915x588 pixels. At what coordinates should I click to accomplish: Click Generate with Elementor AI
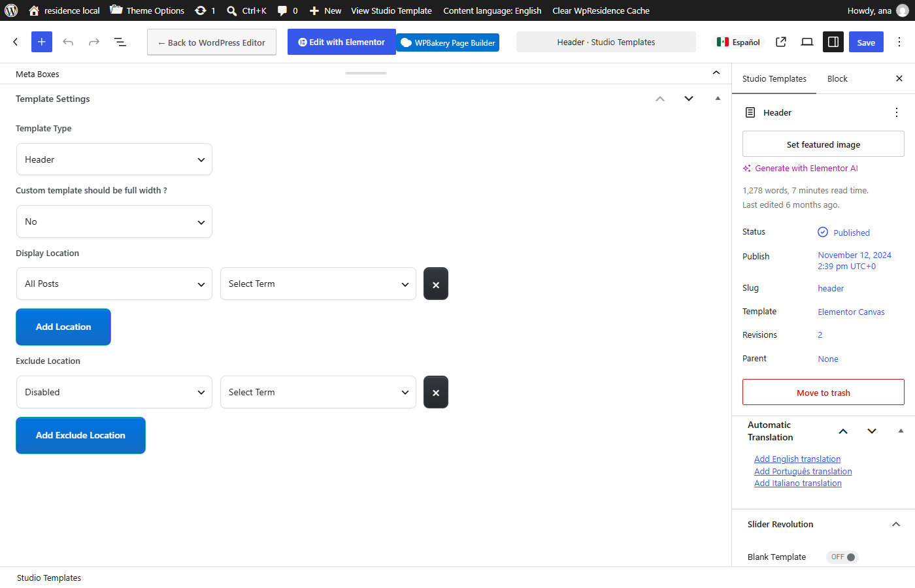click(801, 168)
